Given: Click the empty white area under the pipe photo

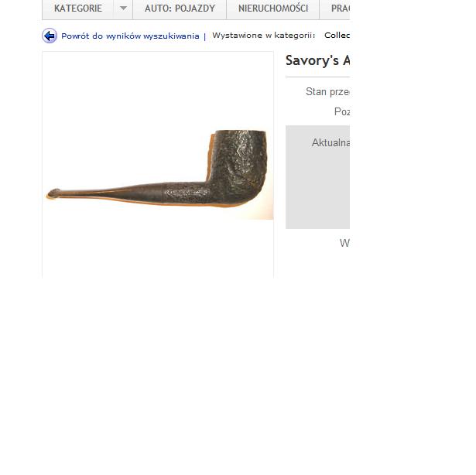Looking at the screenshot, I should pyautogui.click(x=158, y=249).
